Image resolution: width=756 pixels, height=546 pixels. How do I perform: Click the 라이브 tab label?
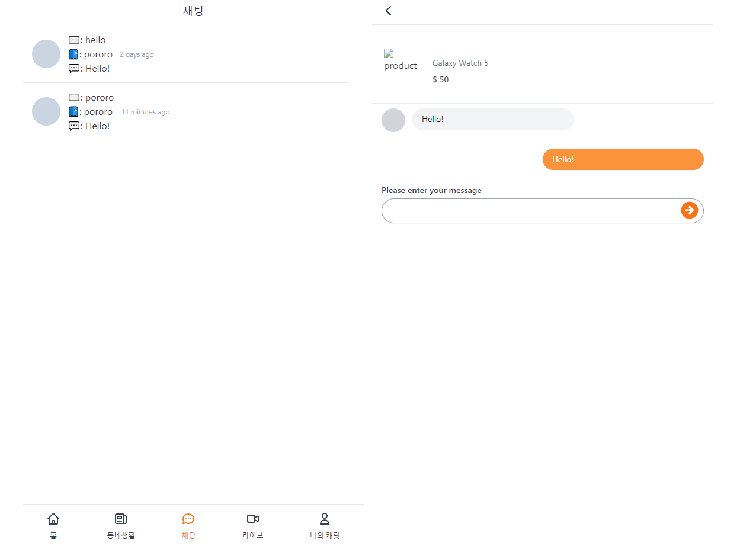coord(253,535)
